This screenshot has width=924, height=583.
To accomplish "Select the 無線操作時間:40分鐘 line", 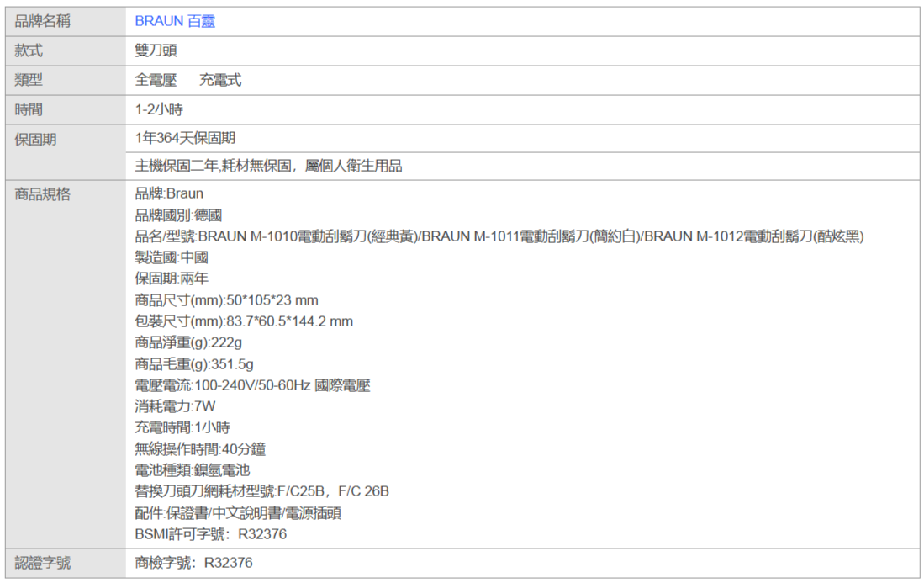I will point(200,449).
